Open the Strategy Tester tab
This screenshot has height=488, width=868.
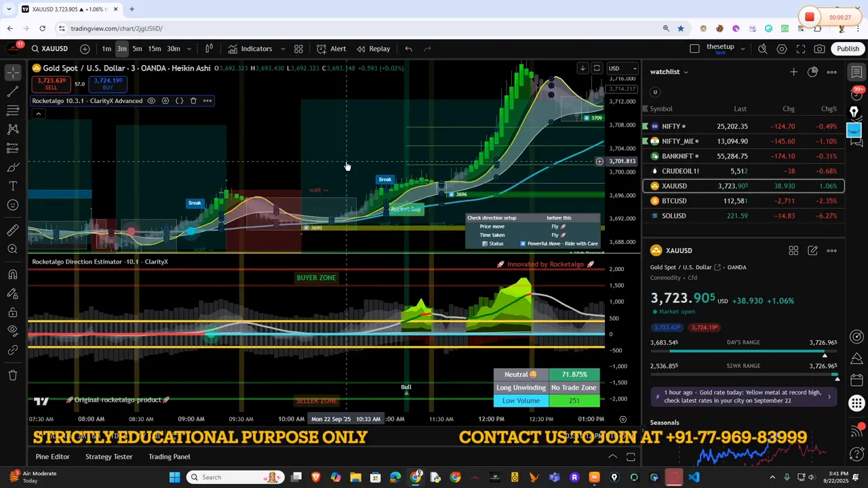[108, 457]
